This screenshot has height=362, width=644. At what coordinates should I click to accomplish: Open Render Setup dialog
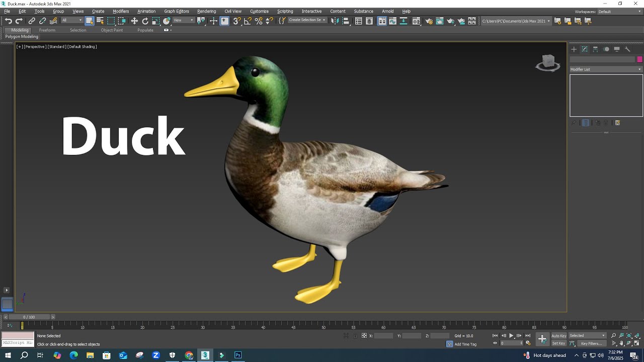coord(429,21)
